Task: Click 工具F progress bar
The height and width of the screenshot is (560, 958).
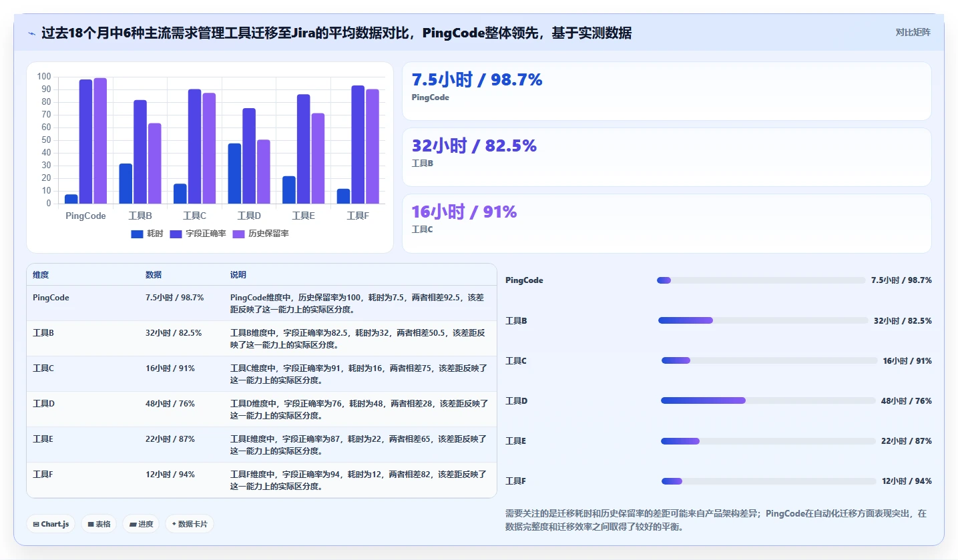Action: [768, 481]
